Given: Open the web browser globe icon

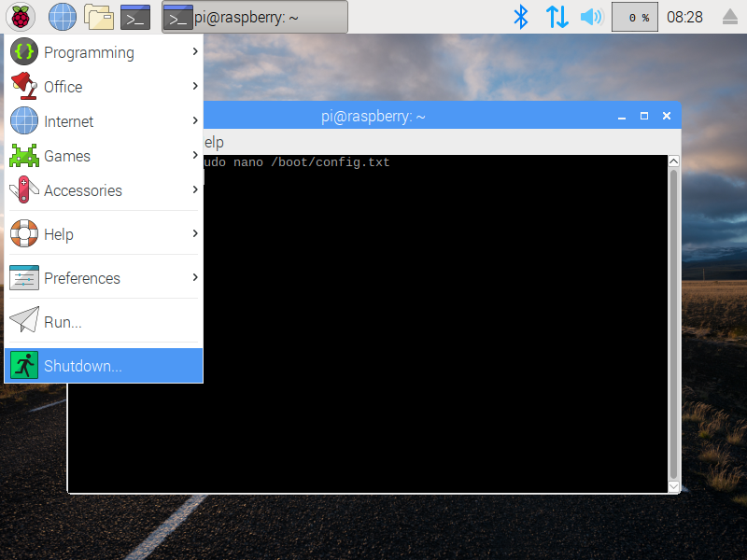Looking at the screenshot, I should click(63, 17).
